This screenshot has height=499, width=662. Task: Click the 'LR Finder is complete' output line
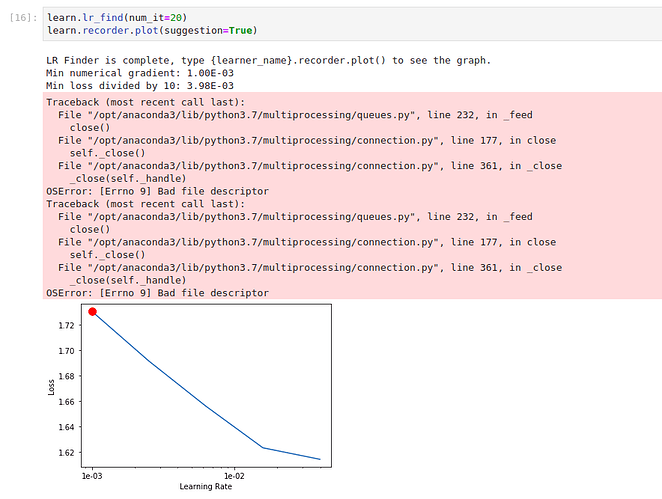pyautogui.click(x=269, y=60)
